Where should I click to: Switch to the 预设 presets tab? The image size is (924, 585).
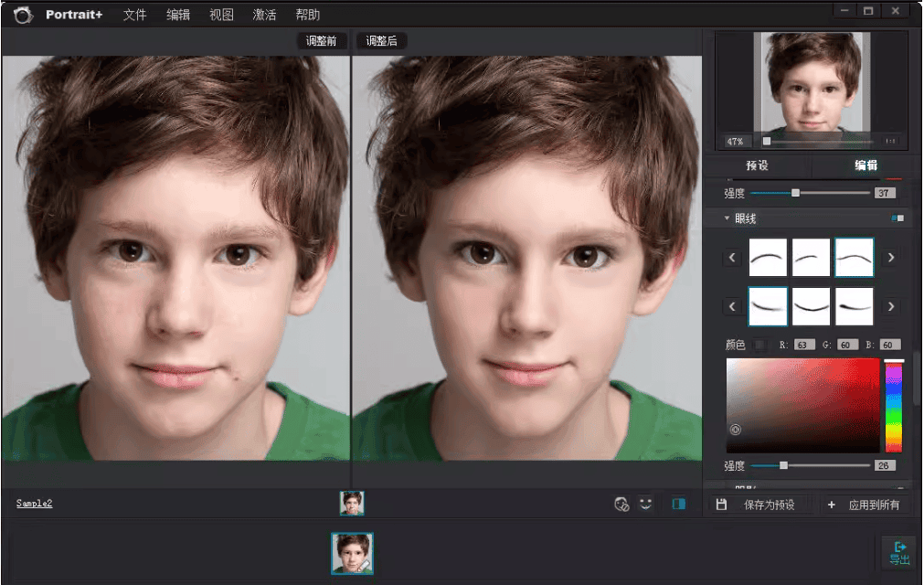758,165
